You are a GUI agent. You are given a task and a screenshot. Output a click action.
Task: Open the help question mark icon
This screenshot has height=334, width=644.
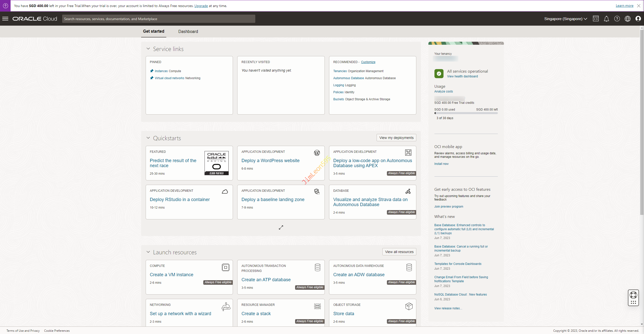point(617,19)
